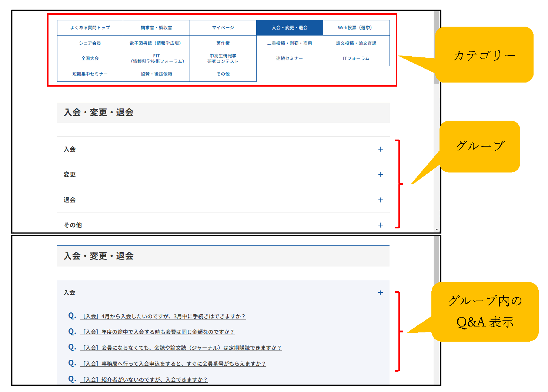Viewport: 548px width, 392px height.
Task: Open the 二重投稿・剽窃・盗用 category
Action: click(x=290, y=43)
